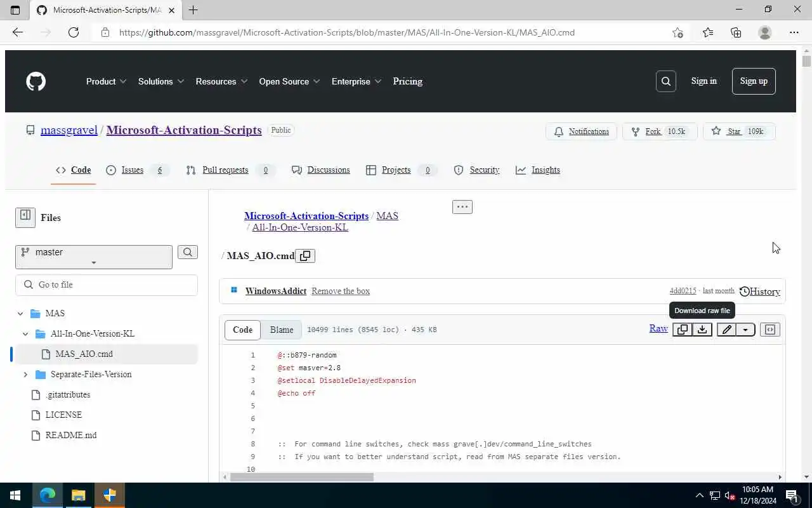Click the Download raw file icon

click(x=702, y=330)
